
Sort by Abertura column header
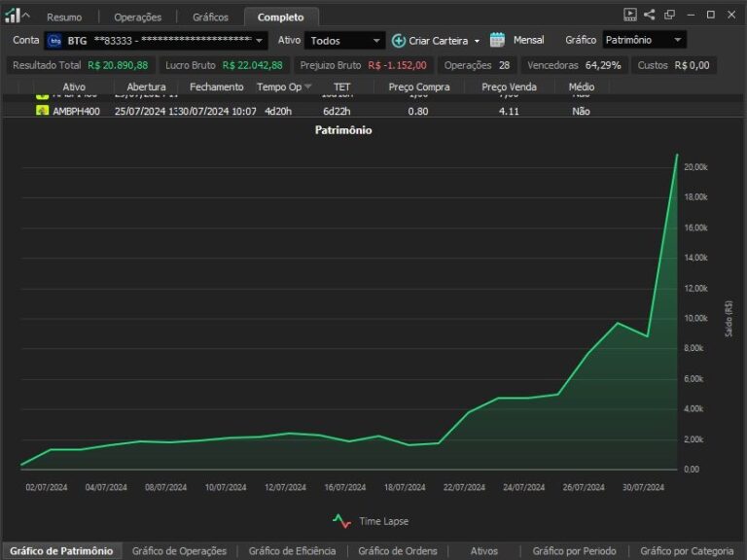coord(146,87)
